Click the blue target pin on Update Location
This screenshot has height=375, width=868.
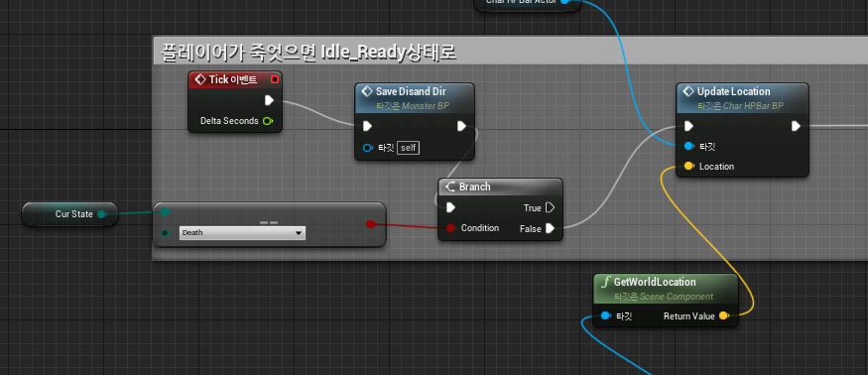[x=688, y=146]
